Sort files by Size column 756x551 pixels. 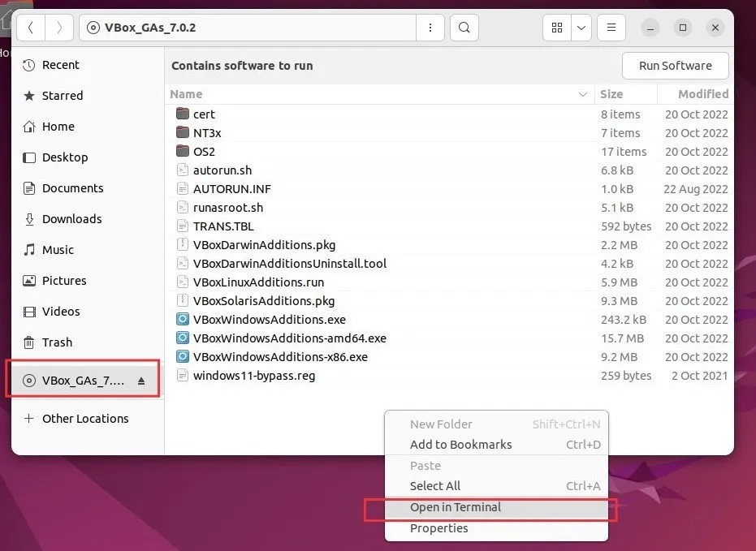pyautogui.click(x=611, y=94)
